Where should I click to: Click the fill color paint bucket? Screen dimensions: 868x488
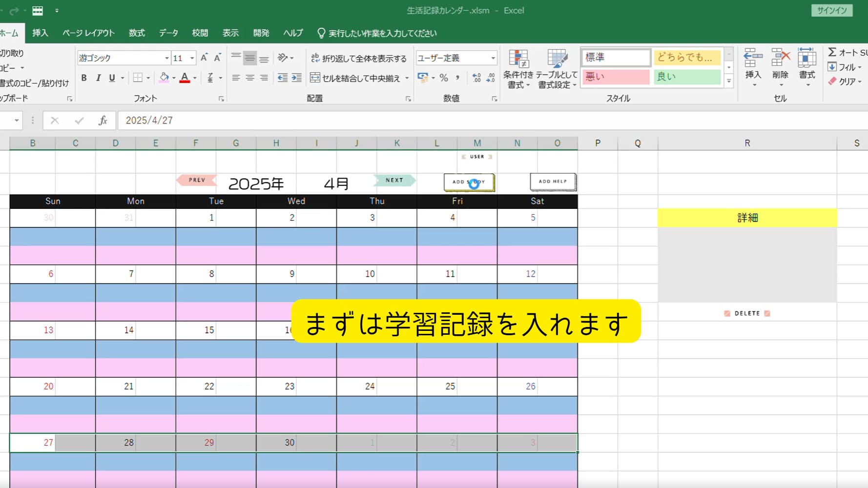164,78
